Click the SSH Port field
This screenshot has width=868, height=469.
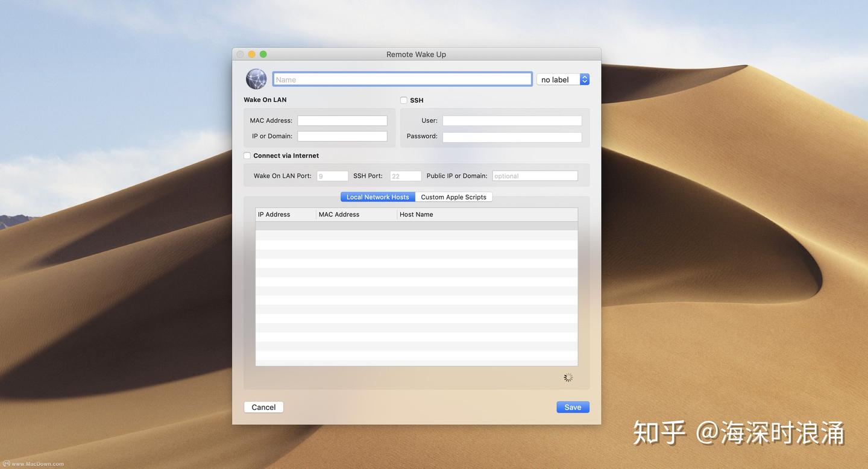(404, 175)
